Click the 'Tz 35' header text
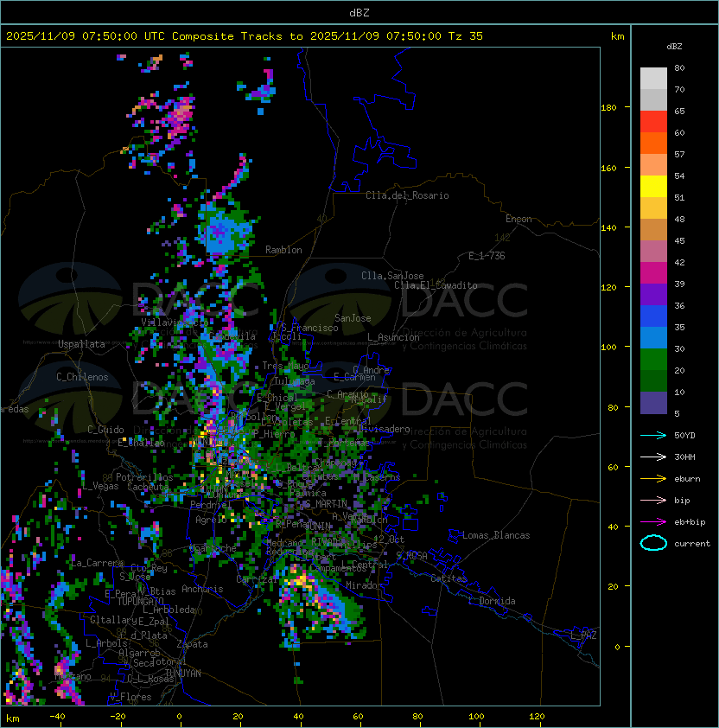The width and height of the screenshot is (719, 728). pos(466,36)
